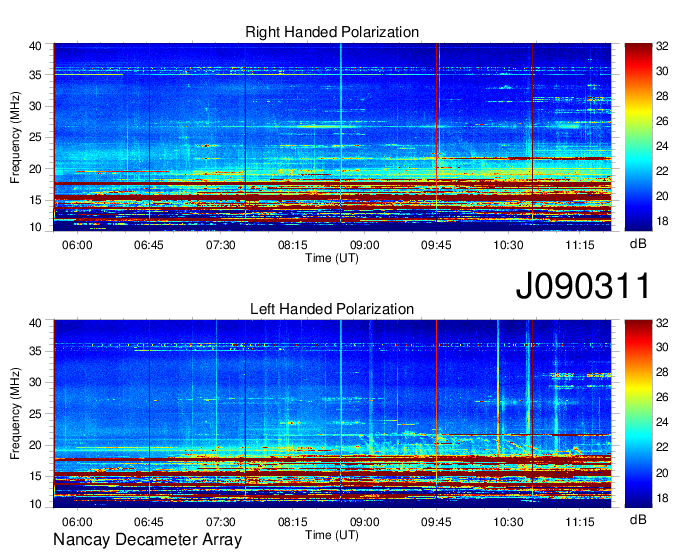This screenshot has height=552, width=680.
Task: Click the "Left Handed Polarization" title
Action: coord(332,309)
